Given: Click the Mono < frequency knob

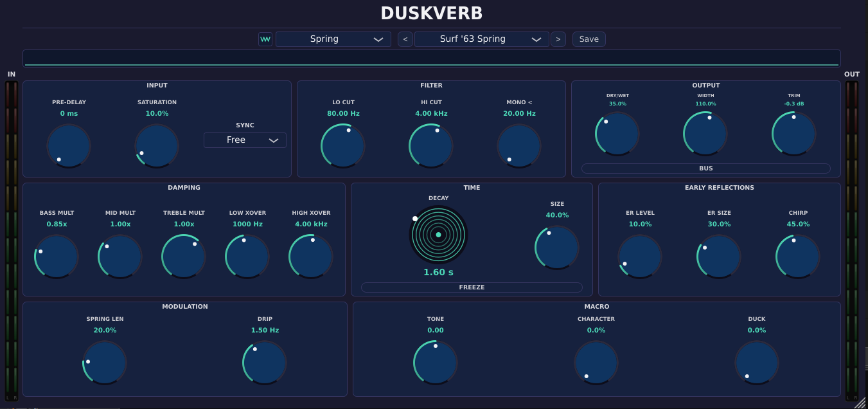Looking at the screenshot, I should [519, 146].
